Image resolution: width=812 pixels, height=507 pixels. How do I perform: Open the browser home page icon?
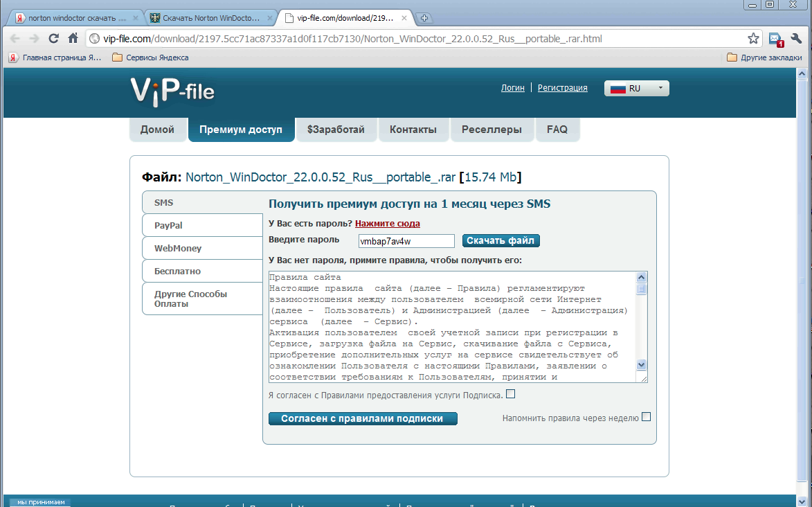[73, 38]
